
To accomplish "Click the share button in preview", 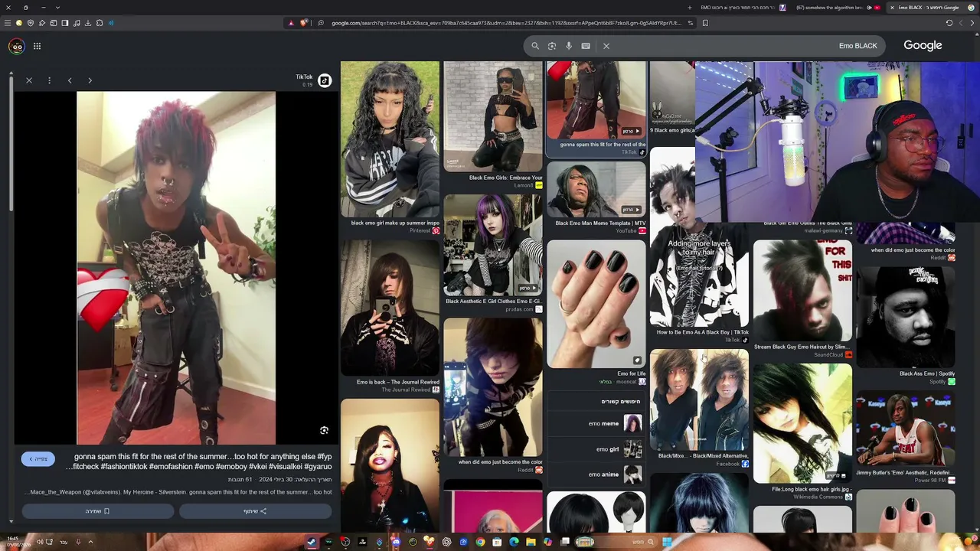I will 255,511.
